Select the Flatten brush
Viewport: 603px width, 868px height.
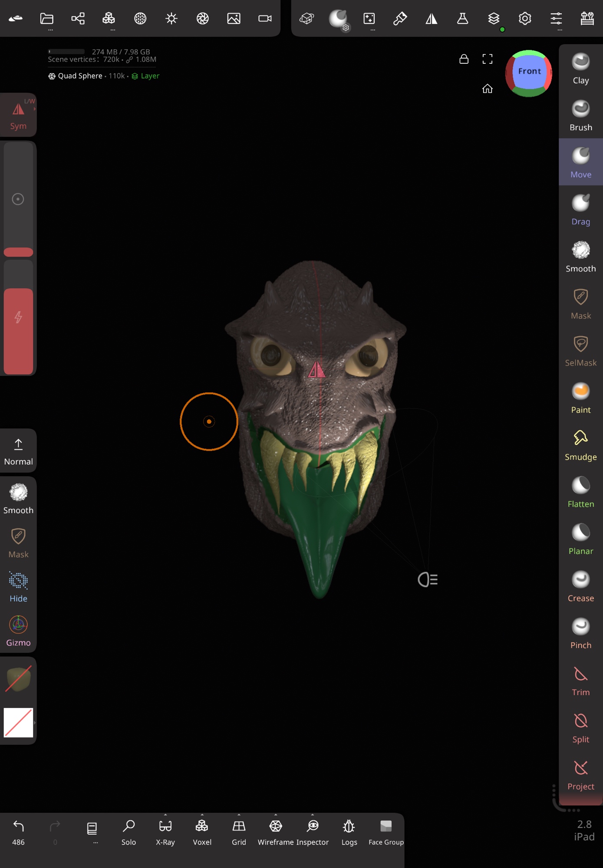580,492
